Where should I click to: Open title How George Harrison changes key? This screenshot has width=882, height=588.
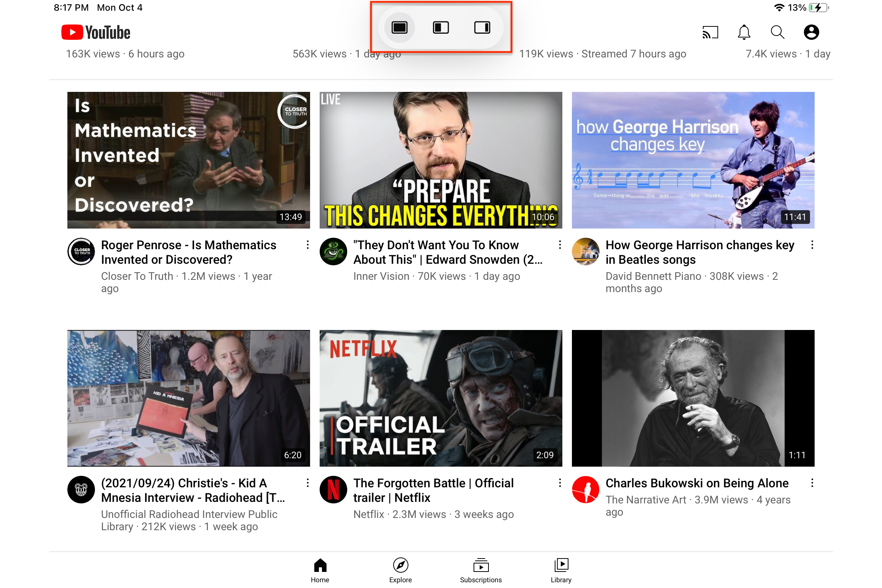coord(700,252)
